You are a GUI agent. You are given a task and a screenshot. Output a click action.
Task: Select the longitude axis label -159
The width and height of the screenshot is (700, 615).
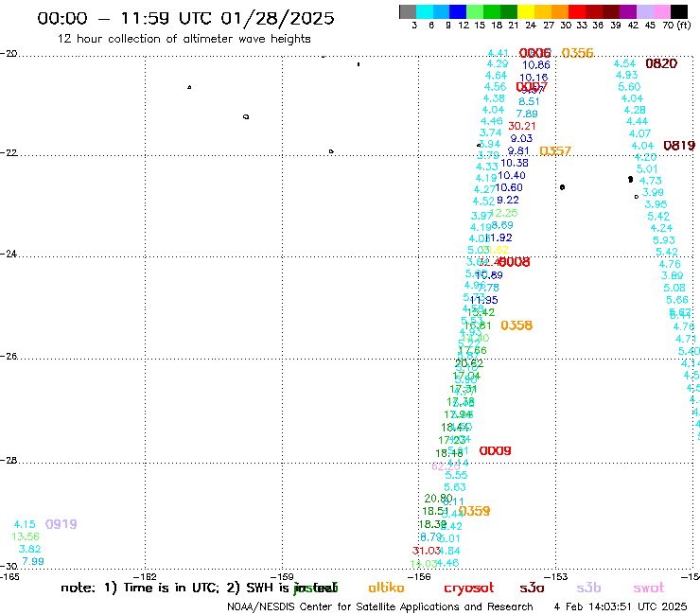tap(282, 576)
